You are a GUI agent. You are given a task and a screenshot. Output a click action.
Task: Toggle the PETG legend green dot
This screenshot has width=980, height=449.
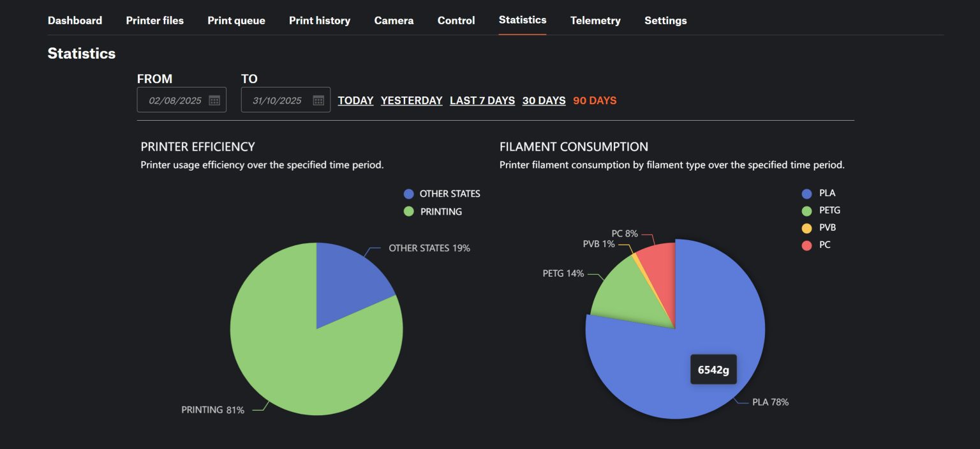point(806,211)
